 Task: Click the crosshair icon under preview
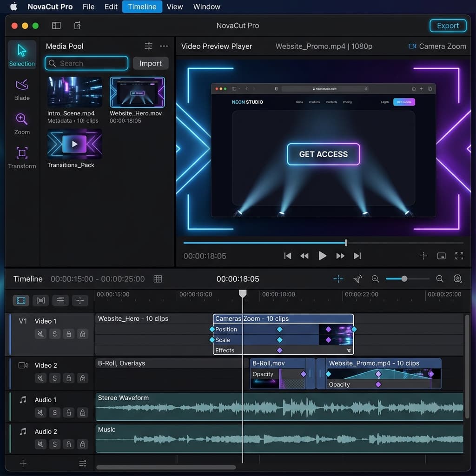click(x=423, y=256)
